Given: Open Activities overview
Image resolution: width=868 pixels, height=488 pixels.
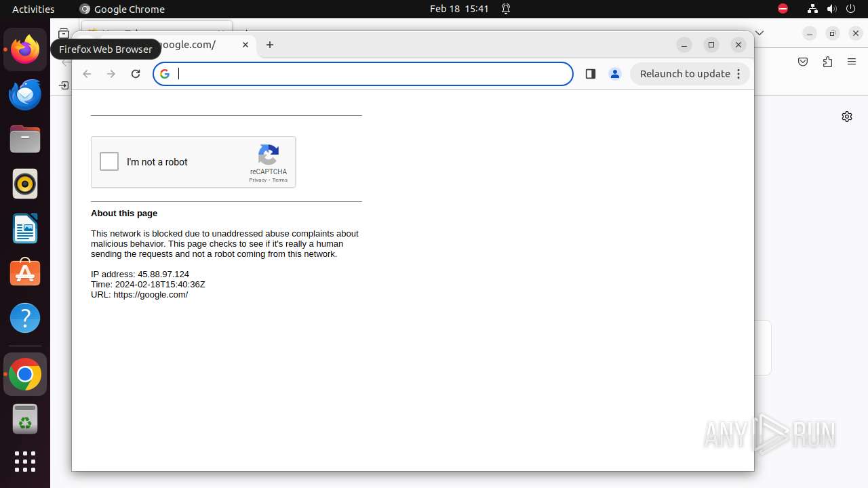Looking at the screenshot, I should point(33,9).
